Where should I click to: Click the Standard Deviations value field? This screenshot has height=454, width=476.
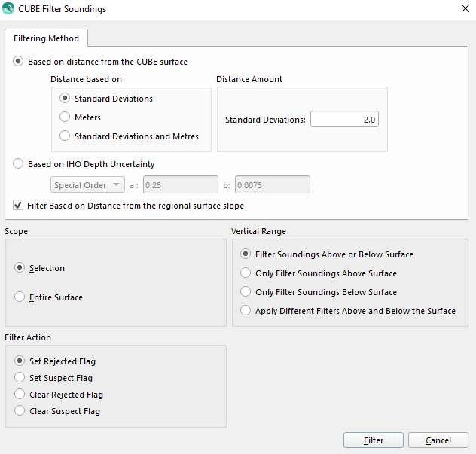[x=344, y=120]
